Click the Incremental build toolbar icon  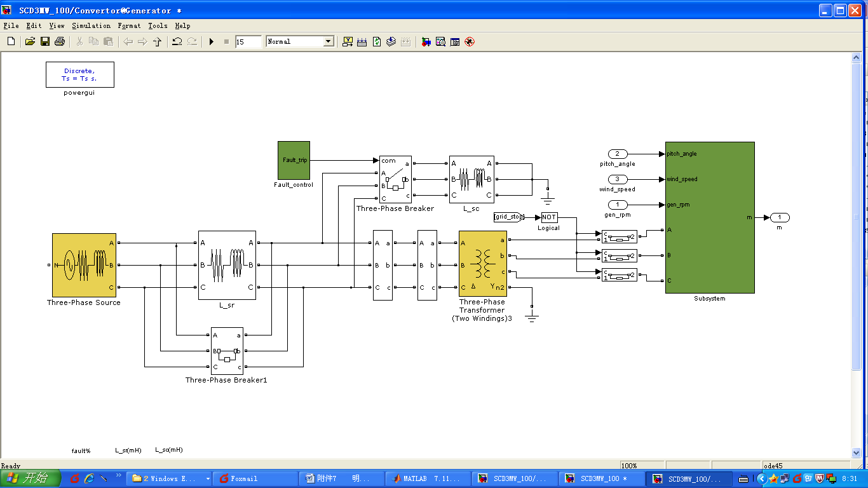tap(362, 41)
